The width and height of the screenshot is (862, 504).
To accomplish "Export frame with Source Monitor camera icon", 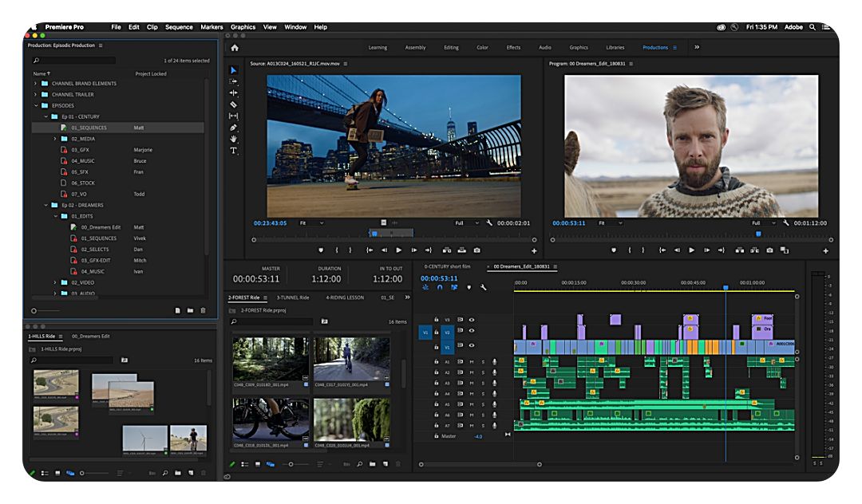I will click(x=477, y=250).
